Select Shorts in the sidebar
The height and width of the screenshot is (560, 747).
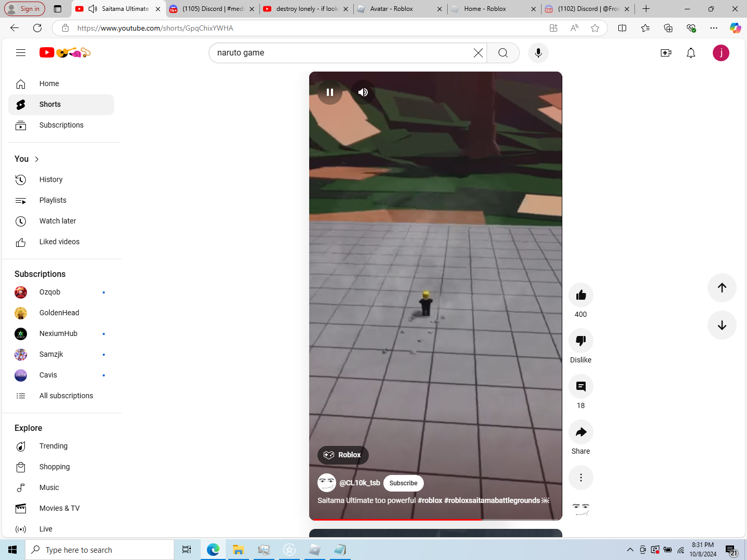pos(61,105)
